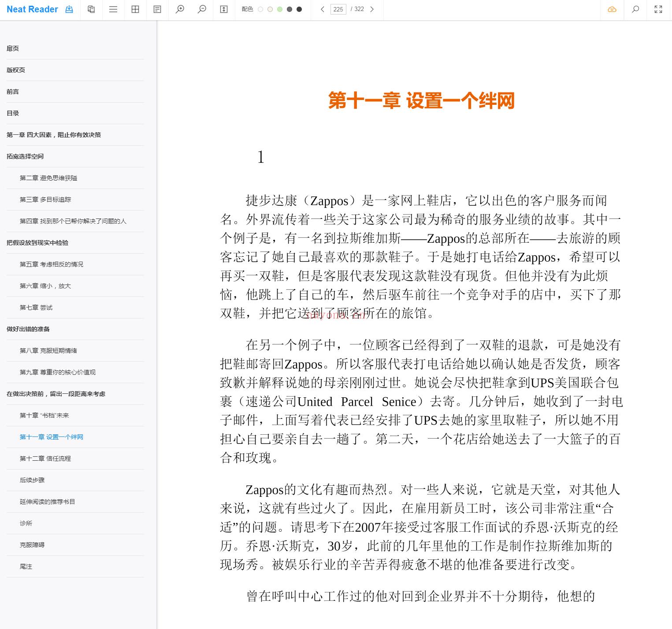Go to 第一章 四大因素,阻止你有效决策

54,135
